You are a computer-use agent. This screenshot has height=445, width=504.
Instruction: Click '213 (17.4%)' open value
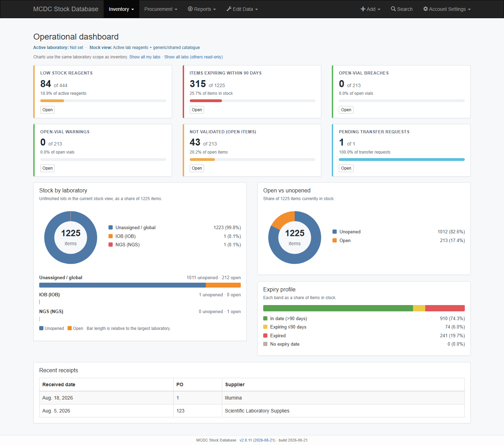[x=452, y=240]
